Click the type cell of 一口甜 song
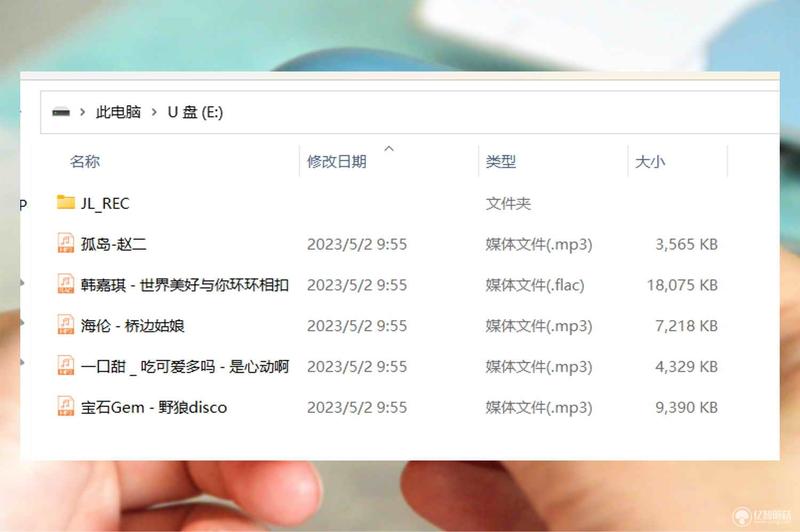The width and height of the screenshot is (800, 532). (539, 366)
